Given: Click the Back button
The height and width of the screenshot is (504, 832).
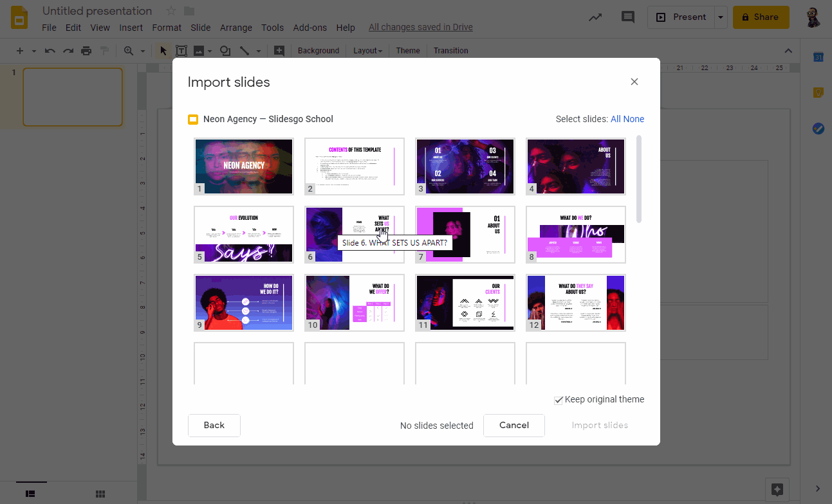Looking at the screenshot, I should coord(214,425).
